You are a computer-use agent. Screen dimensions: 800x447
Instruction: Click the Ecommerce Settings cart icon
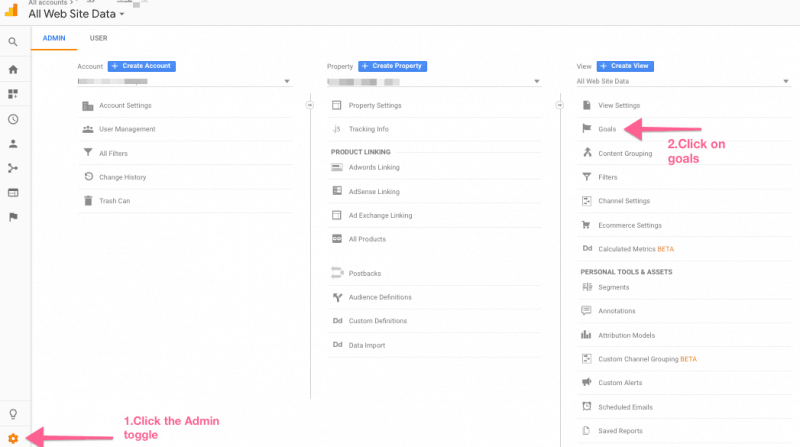click(586, 225)
